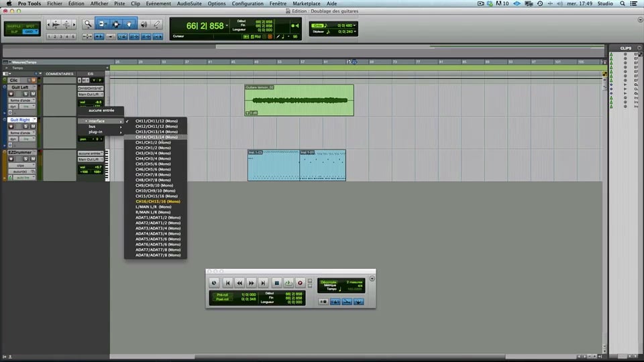Solo the Guit Right track

click(25, 126)
